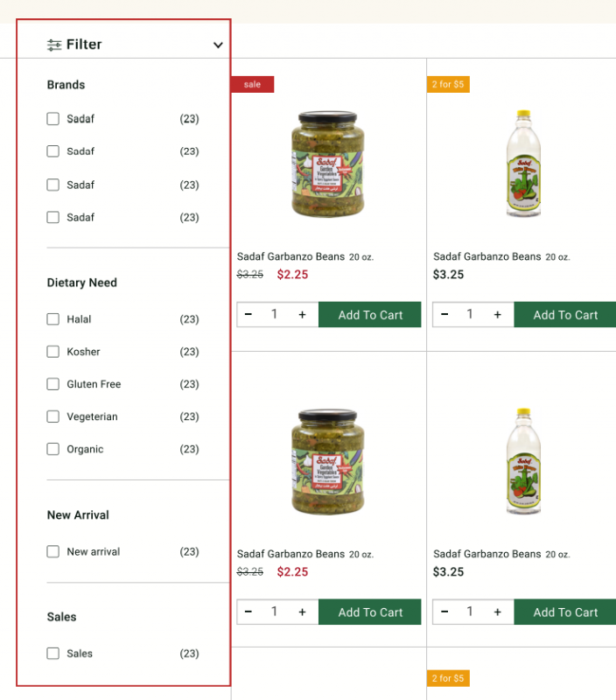Decrease quantity of top-left garbanzo beans
Viewport: 616px width, 700px height.
(248, 315)
